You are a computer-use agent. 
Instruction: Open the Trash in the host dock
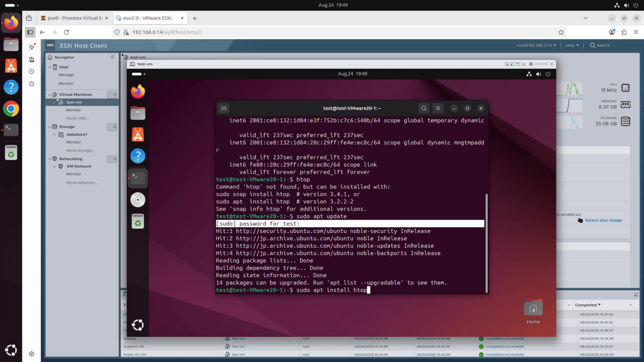pyautogui.click(x=11, y=152)
